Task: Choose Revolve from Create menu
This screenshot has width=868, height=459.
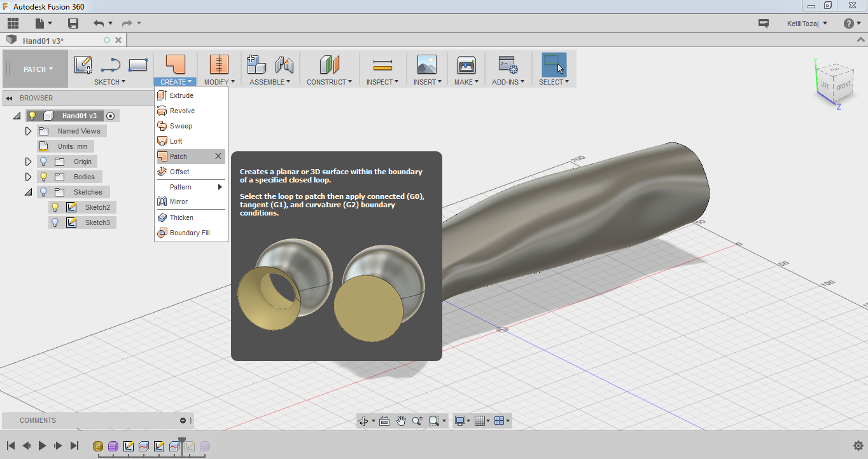Action: [192, 111]
